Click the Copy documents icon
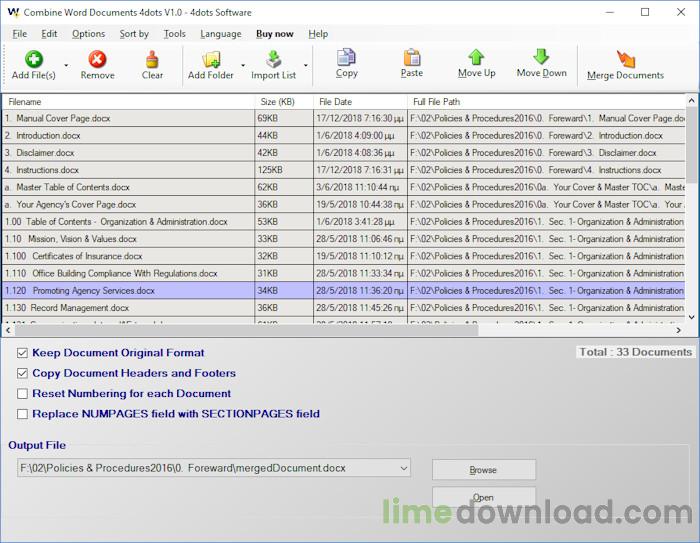Screen dimensions: 700x543 [x=346, y=57]
